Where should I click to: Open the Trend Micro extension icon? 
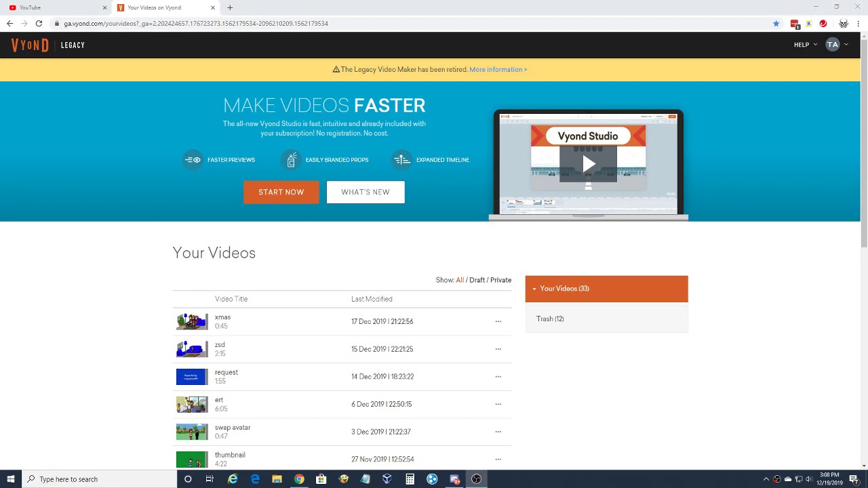pos(823,24)
